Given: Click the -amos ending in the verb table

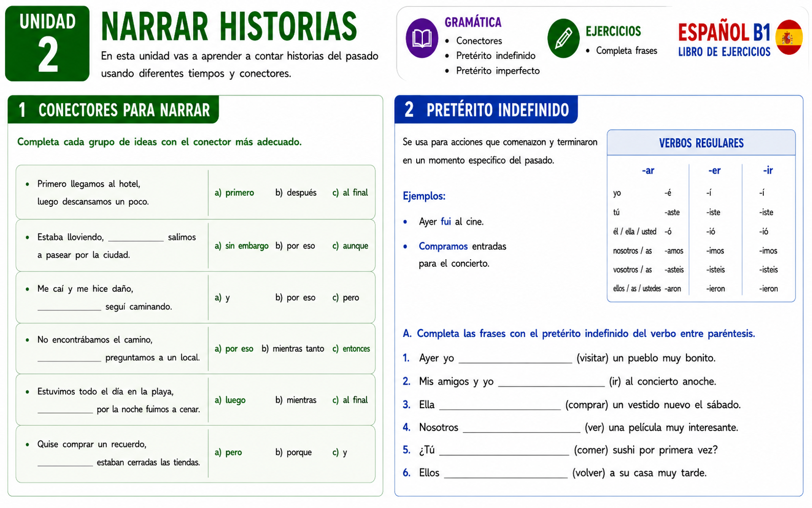Looking at the screenshot, I should (x=674, y=251).
